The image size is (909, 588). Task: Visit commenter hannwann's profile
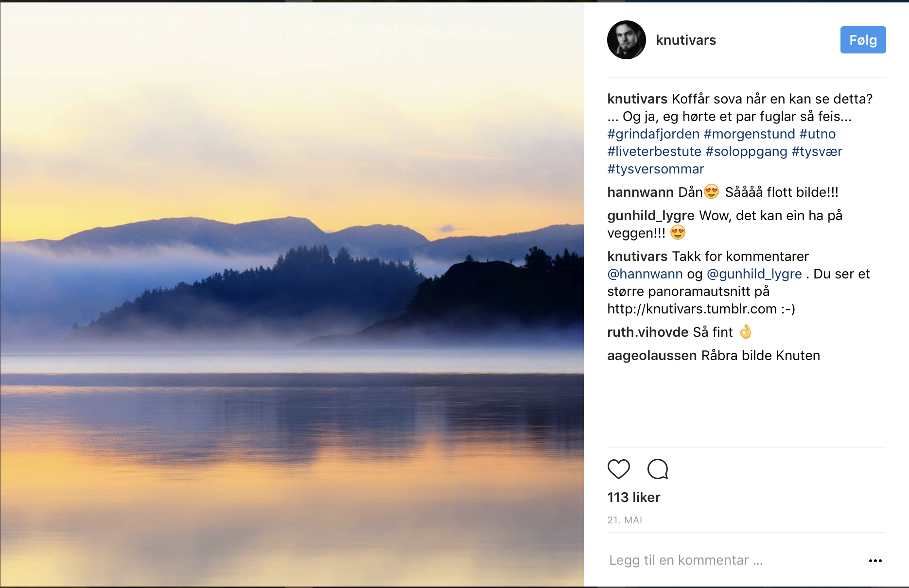point(640,192)
